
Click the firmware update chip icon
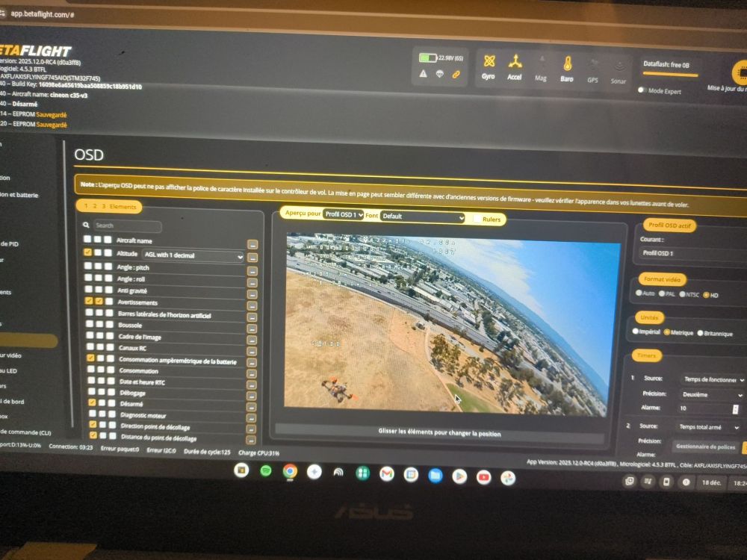click(x=740, y=72)
